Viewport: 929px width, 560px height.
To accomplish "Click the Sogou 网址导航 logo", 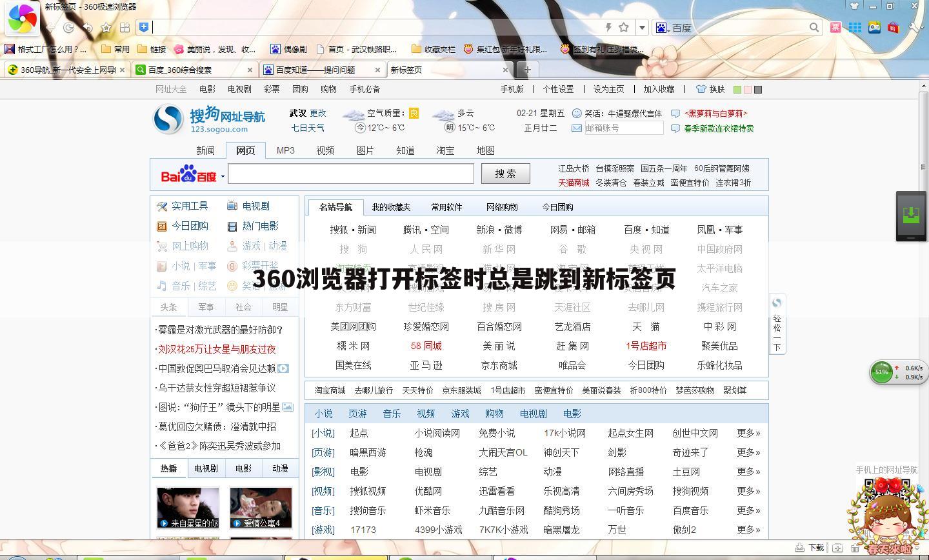I will click(210, 119).
